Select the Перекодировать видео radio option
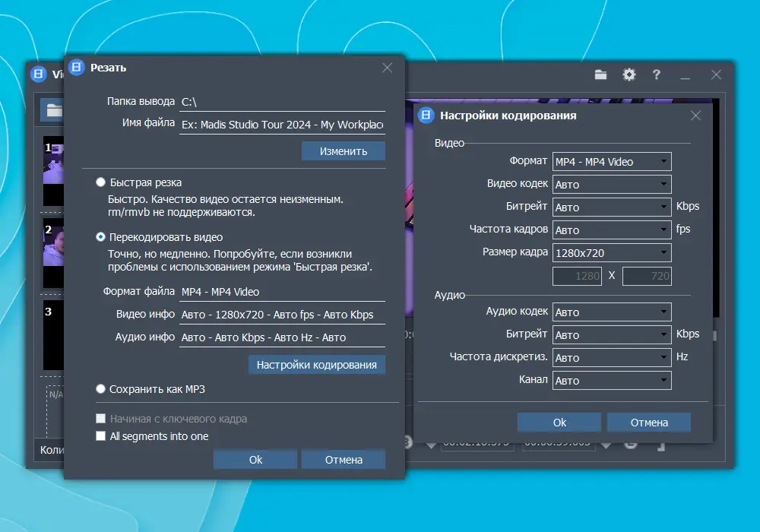The height and width of the screenshot is (532, 760). pyautogui.click(x=100, y=236)
